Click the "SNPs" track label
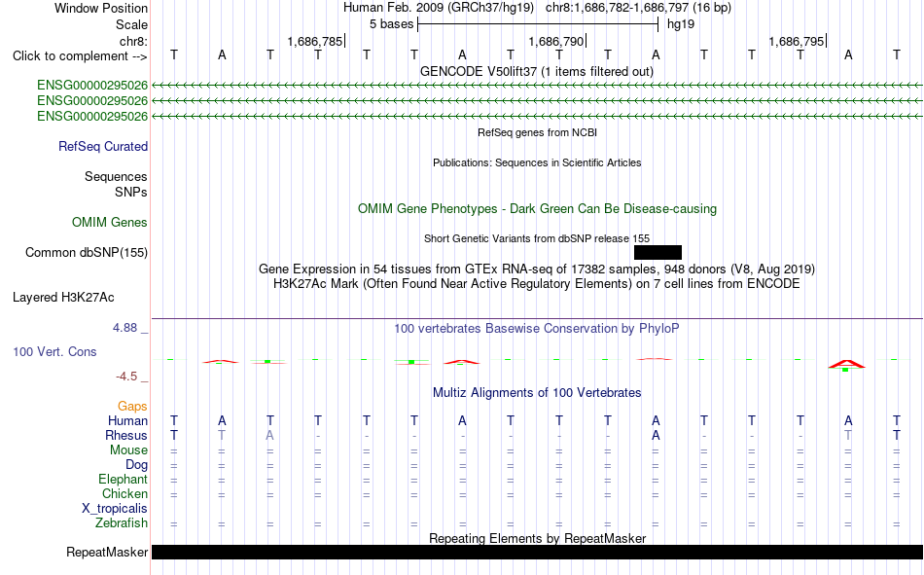 click(x=131, y=192)
